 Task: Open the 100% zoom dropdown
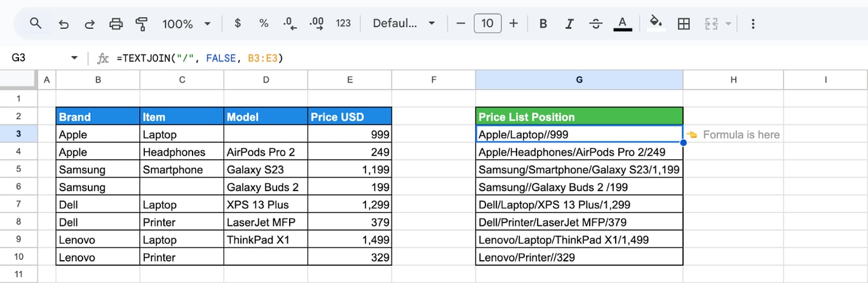click(186, 23)
